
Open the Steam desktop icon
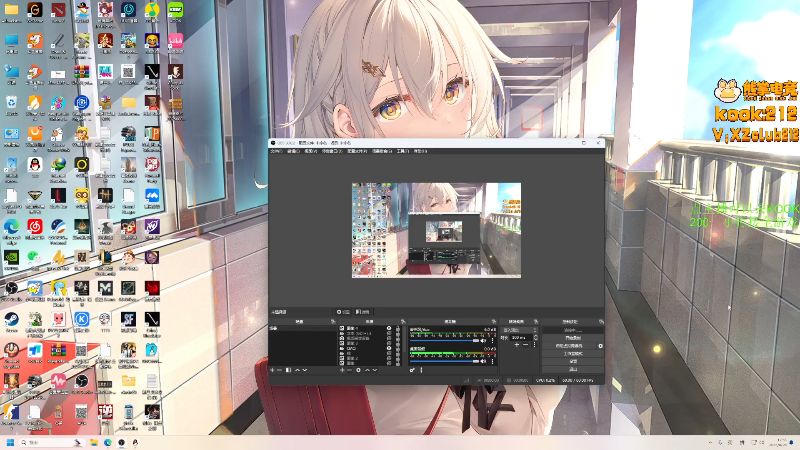(11, 318)
